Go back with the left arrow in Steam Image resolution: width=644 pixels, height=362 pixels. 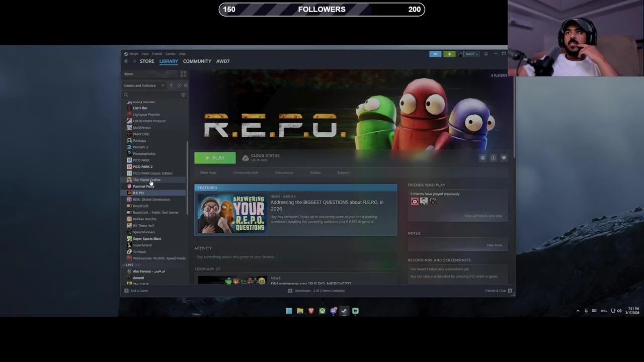point(126,61)
